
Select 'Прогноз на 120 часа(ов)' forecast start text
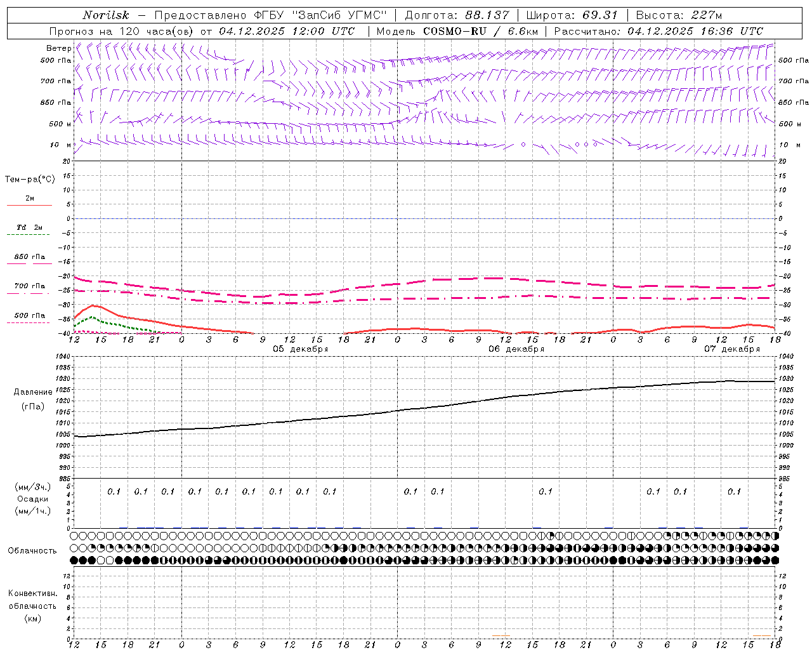(x=121, y=31)
